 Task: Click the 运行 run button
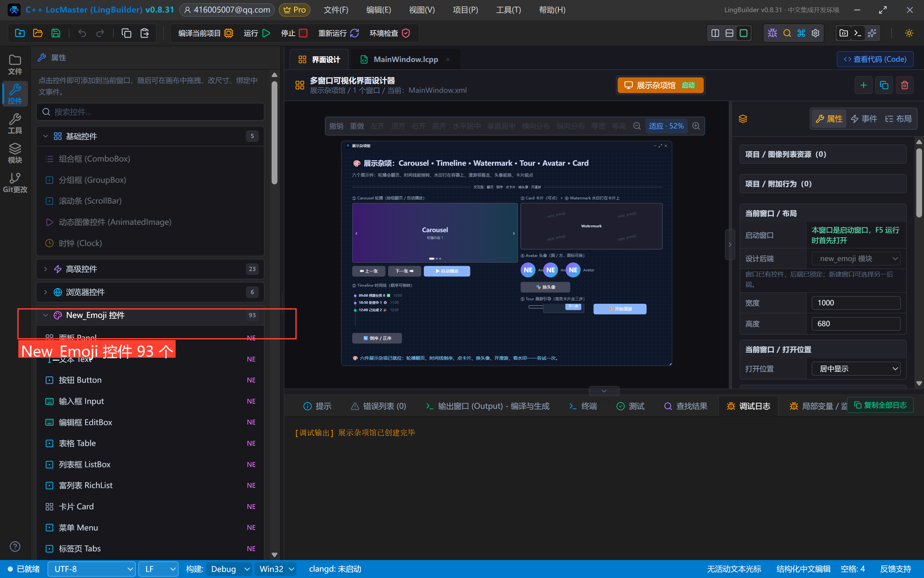[x=257, y=33]
